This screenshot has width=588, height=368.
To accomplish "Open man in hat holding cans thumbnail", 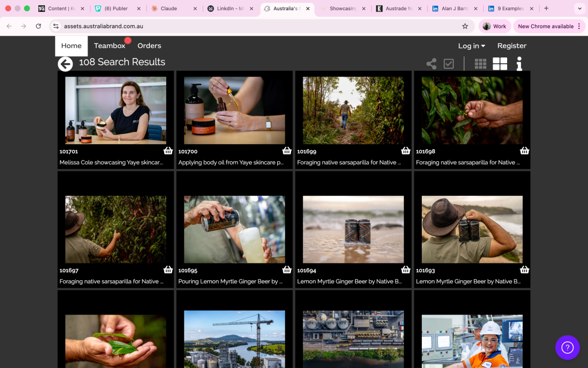I will click(x=472, y=229).
